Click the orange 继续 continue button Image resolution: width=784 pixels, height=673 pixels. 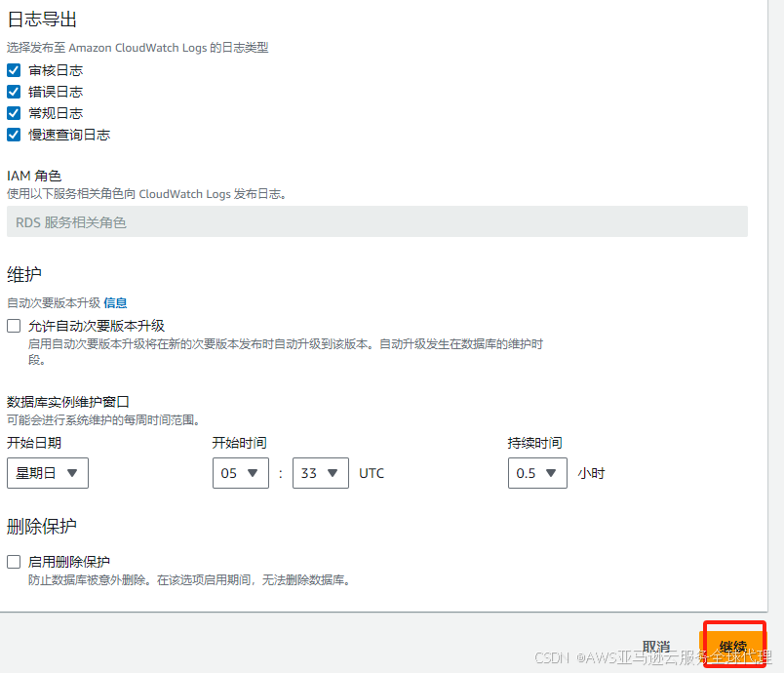(x=733, y=647)
